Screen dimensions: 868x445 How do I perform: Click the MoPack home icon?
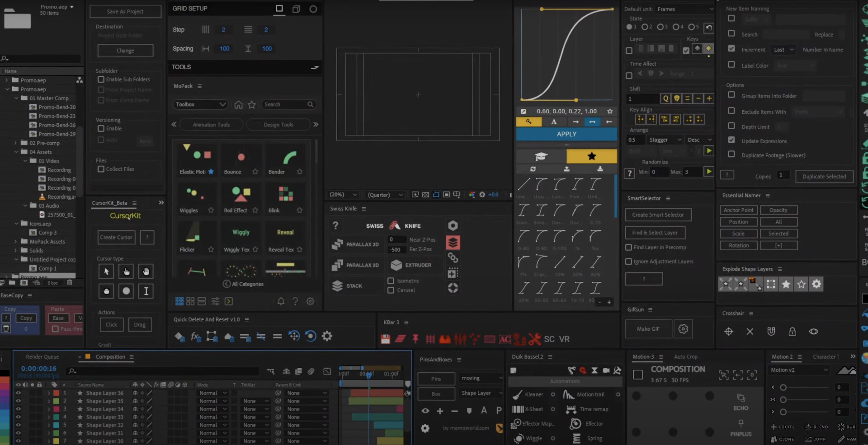[238, 104]
